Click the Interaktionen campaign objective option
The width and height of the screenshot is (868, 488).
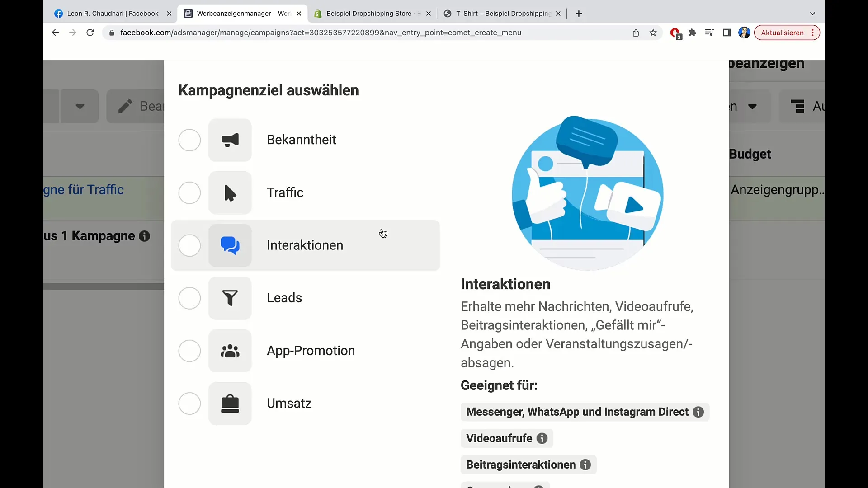tap(306, 245)
